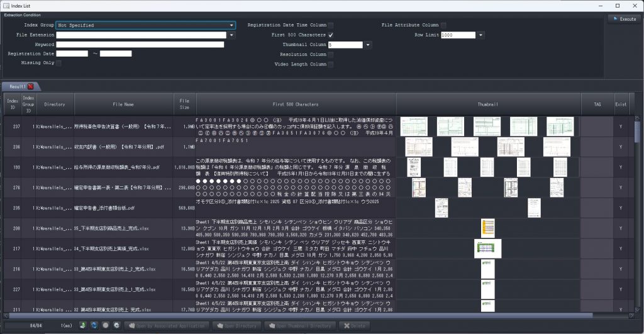Screen dimensions: 644x334
Task: Click the gear settings icon in bottom toolbar
Action: point(116,325)
